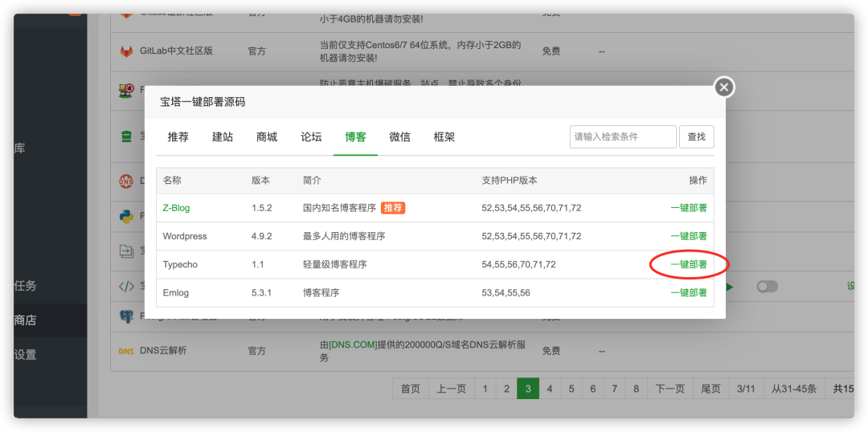Select the Wordpress name cell
The height and width of the screenshot is (432, 868).
click(185, 236)
